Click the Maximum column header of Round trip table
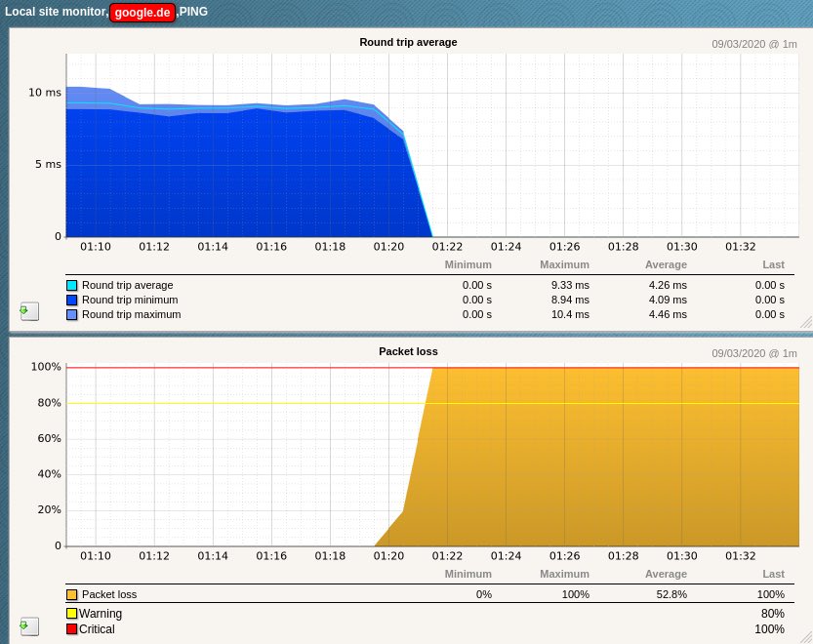The width and height of the screenshot is (813, 644). (x=564, y=264)
